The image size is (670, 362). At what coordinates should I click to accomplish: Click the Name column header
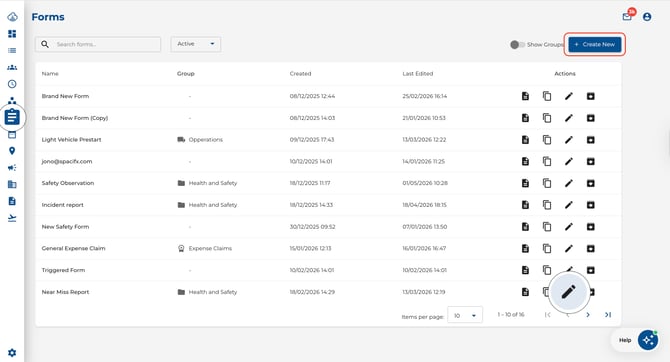pos(50,74)
